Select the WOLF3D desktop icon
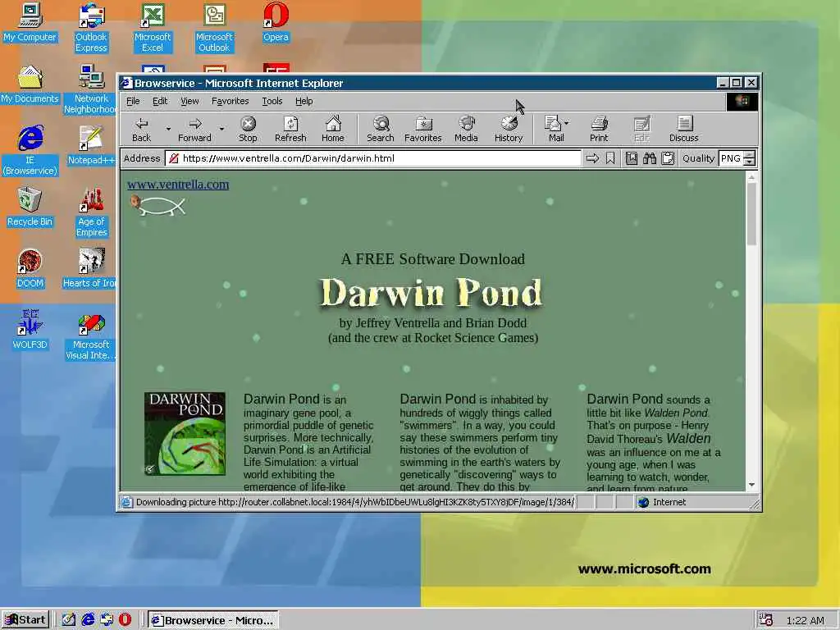Image resolution: width=840 pixels, height=630 pixels. click(30, 330)
